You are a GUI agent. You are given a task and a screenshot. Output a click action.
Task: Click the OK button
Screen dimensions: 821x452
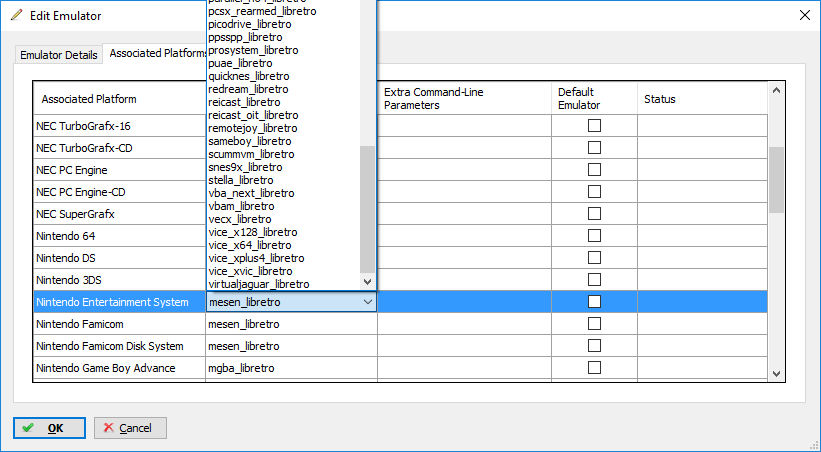[x=49, y=428]
